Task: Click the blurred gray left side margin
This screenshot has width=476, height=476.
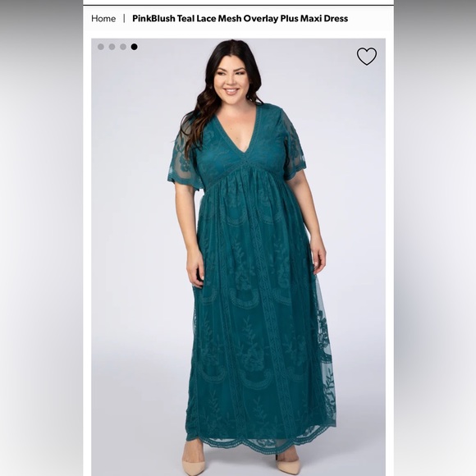Action: pyautogui.click(x=41, y=238)
